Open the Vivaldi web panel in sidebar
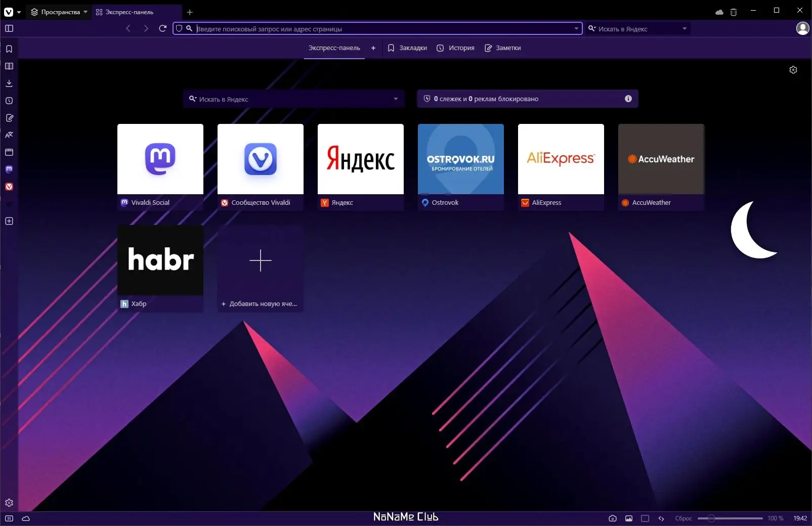Image resolution: width=812 pixels, height=526 pixels. click(9, 187)
